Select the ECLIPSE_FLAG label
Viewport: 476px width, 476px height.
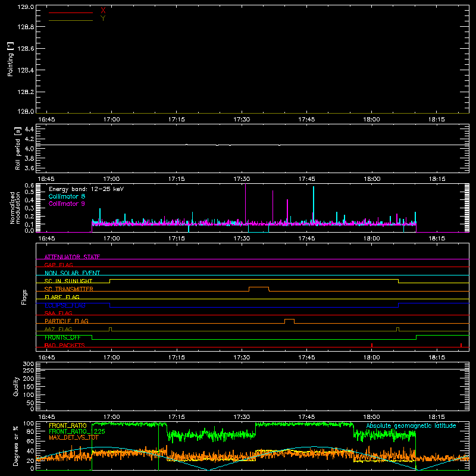point(65,305)
